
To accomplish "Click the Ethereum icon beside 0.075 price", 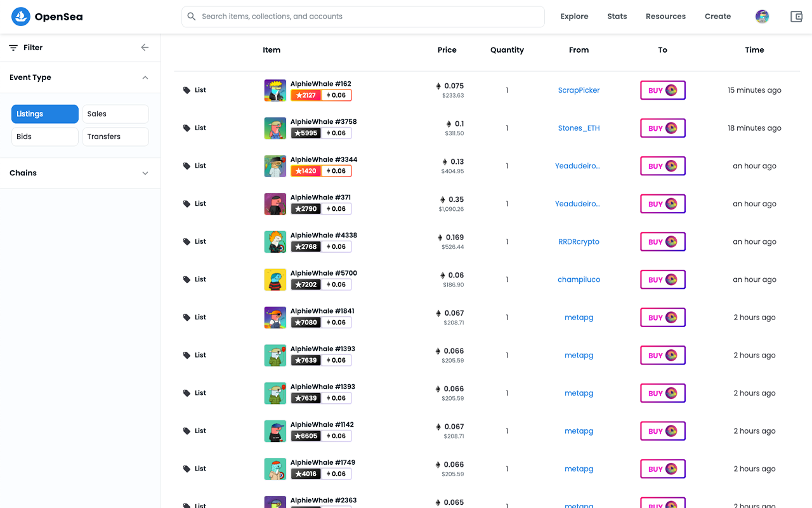I will pos(439,85).
